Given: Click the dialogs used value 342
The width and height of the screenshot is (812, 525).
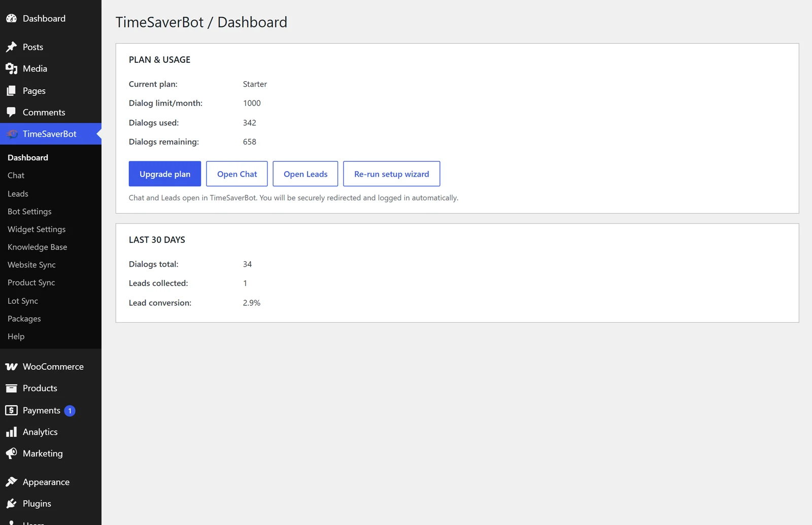Looking at the screenshot, I should (x=249, y=122).
